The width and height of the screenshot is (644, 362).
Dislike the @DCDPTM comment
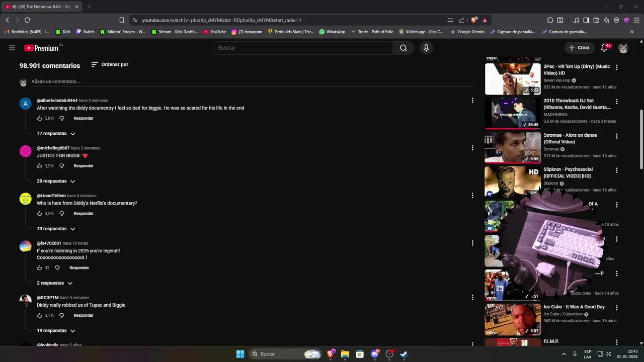coord(62,315)
